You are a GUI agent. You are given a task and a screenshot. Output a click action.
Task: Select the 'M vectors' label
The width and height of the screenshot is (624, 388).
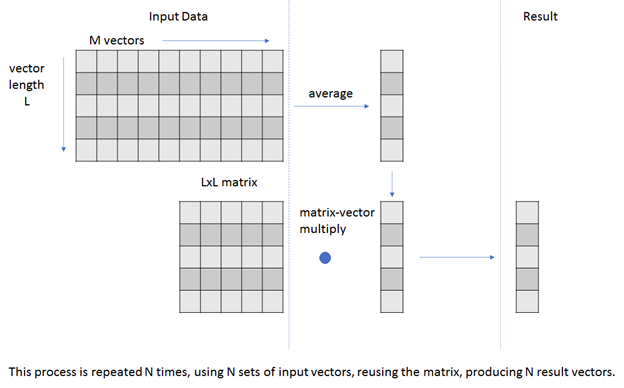tap(117, 40)
